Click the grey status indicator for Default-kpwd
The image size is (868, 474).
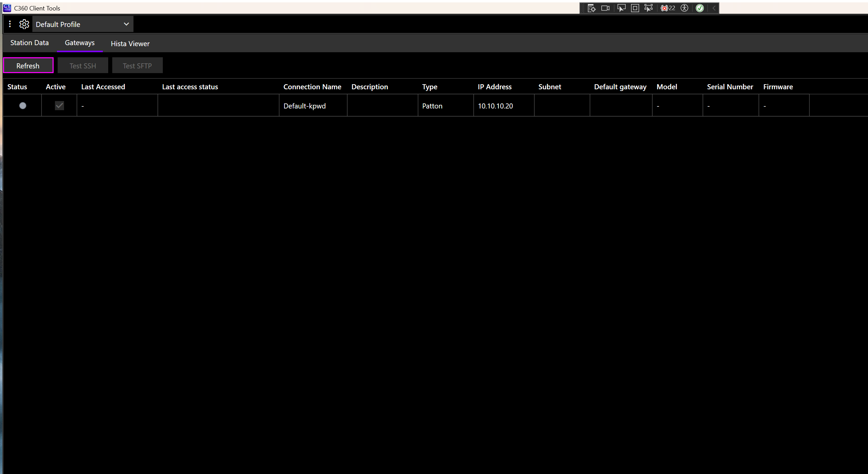click(x=23, y=106)
